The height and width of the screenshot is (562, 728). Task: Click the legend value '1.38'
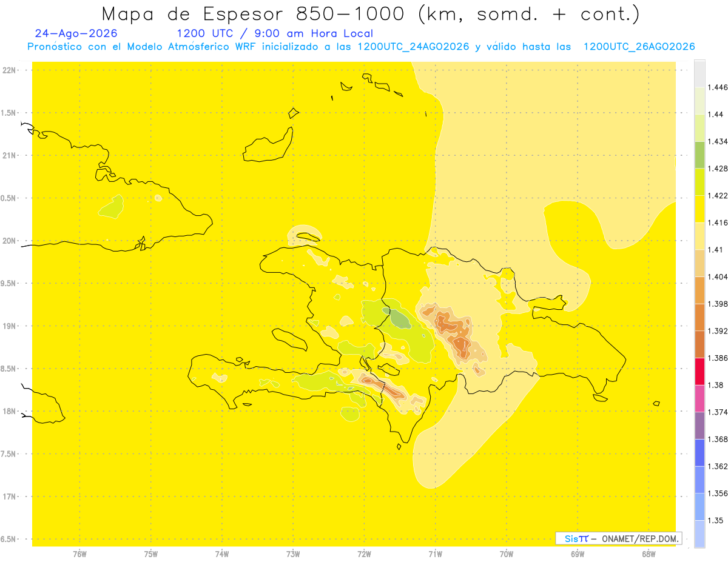[716, 385]
